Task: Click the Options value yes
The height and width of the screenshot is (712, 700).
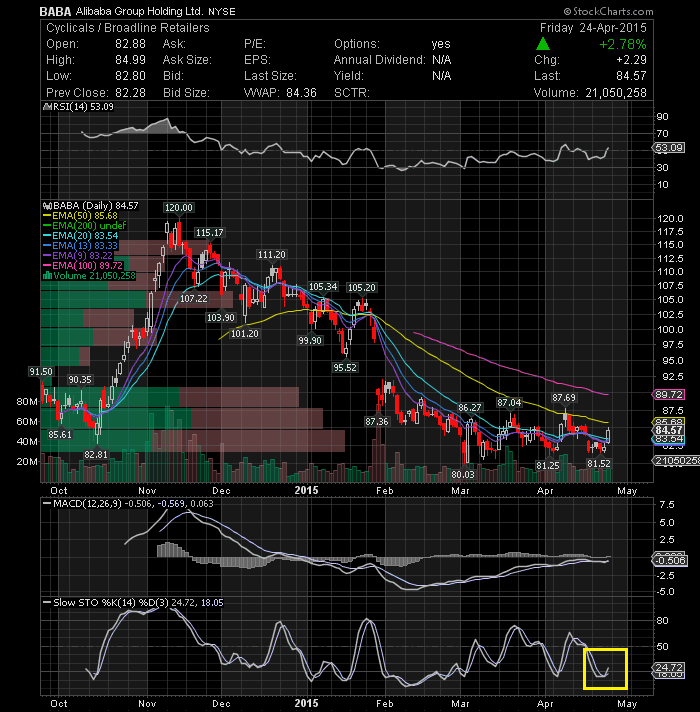Action: point(441,44)
